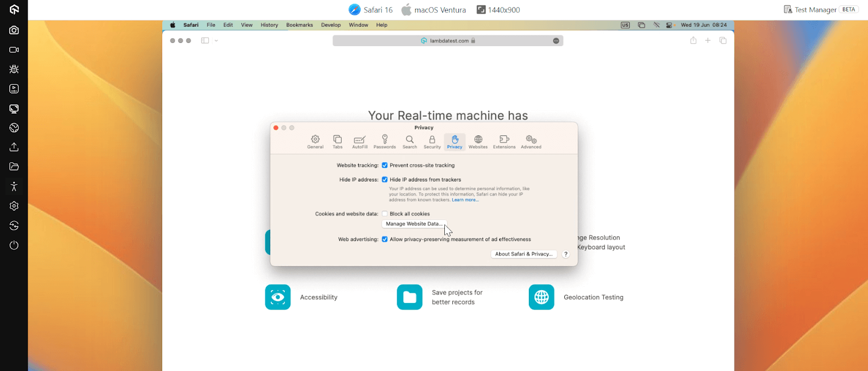Click the Manage Website Data button
The height and width of the screenshot is (371, 868).
coord(414,224)
